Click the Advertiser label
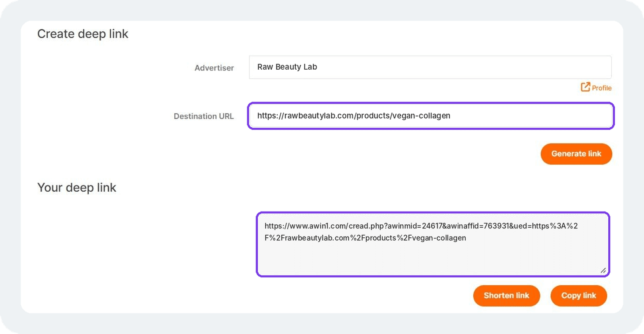This screenshot has height=334, width=644. pyautogui.click(x=214, y=68)
